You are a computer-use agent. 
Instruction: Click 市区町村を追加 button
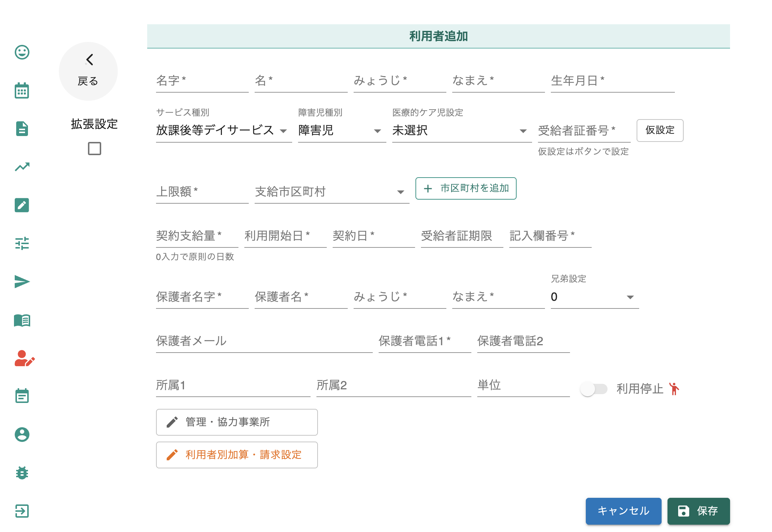point(466,189)
